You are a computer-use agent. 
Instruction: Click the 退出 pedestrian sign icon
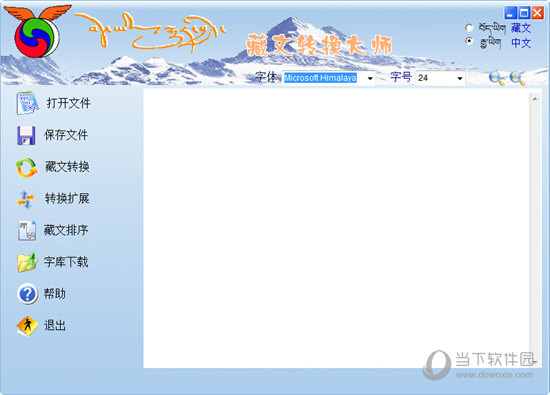(27, 326)
